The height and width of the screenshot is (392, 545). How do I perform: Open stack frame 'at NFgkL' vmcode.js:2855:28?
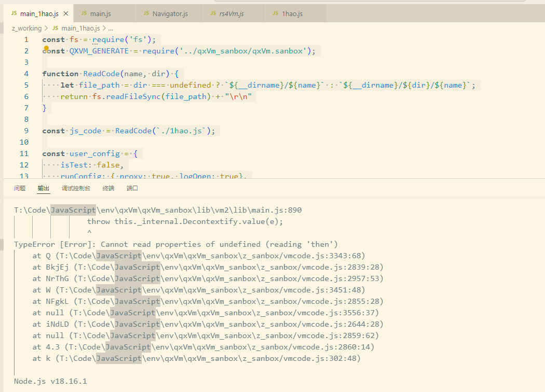[208, 301]
